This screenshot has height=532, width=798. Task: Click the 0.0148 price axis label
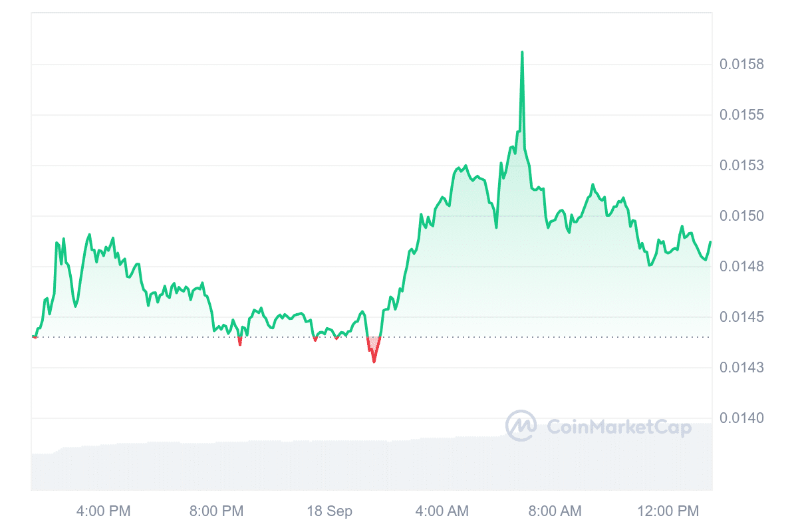point(741,267)
